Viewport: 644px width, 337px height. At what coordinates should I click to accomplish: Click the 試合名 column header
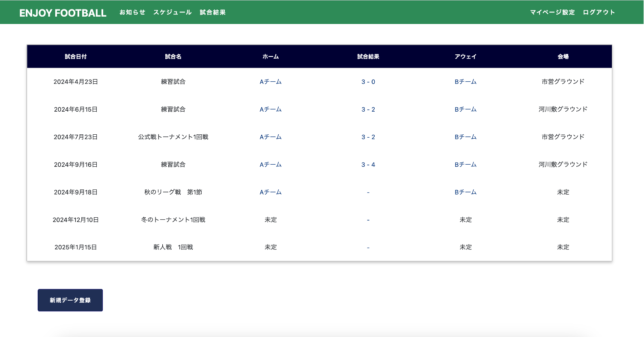173,56
